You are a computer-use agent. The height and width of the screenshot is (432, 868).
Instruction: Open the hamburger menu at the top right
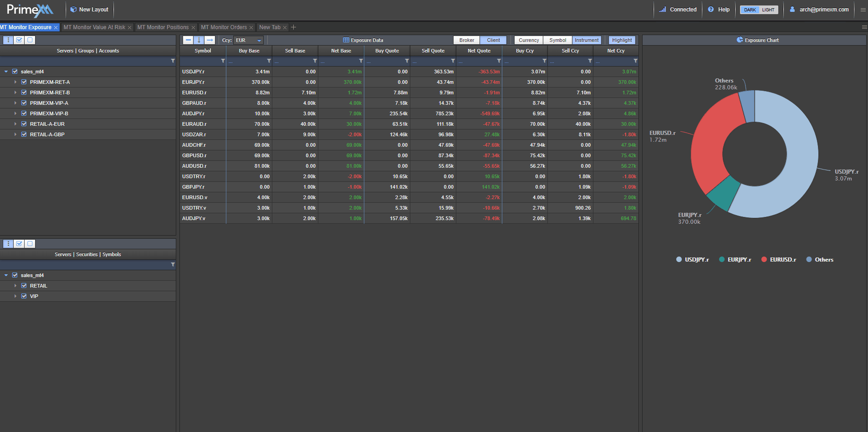coord(863,10)
